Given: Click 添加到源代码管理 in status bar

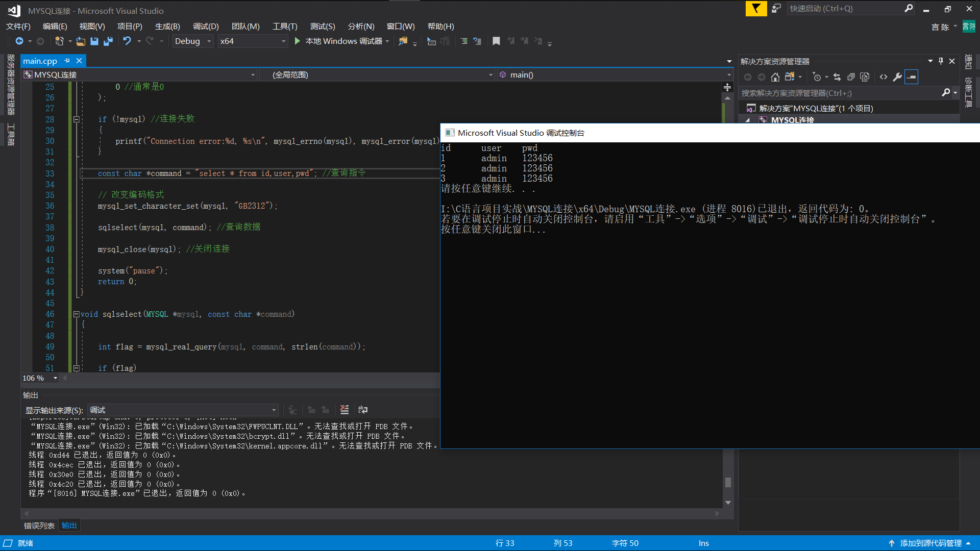Looking at the screenshot, I should click(x=930, y=543).
